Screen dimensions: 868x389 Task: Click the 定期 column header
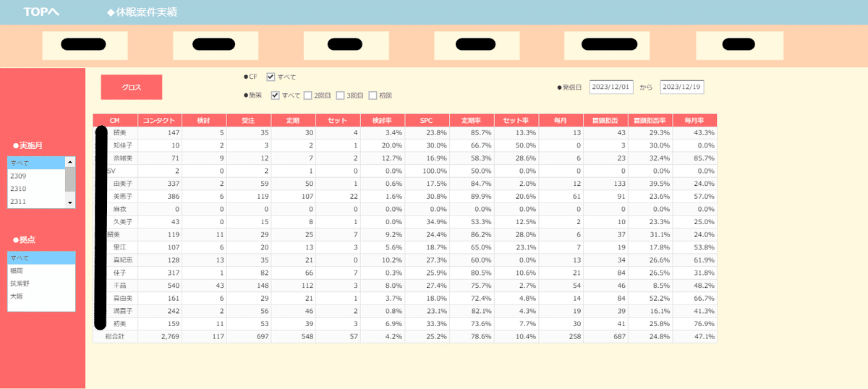(292, 120)
